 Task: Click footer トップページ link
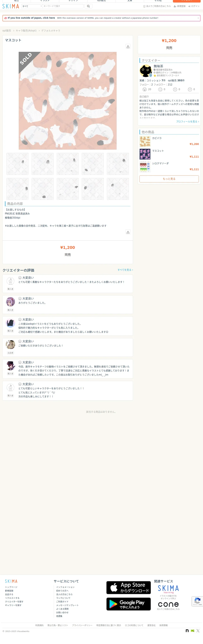click(x=11, y=587)
